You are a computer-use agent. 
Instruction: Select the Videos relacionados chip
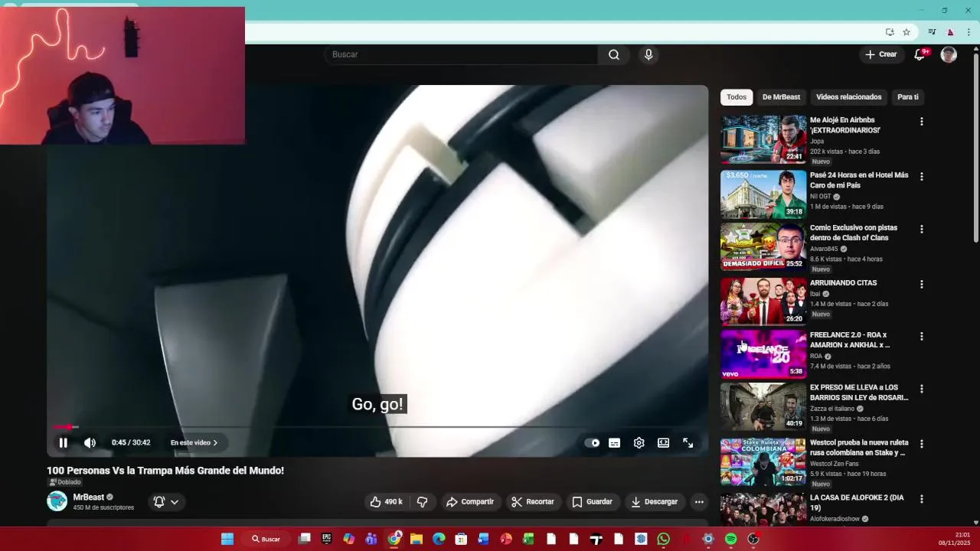(848, 97)
